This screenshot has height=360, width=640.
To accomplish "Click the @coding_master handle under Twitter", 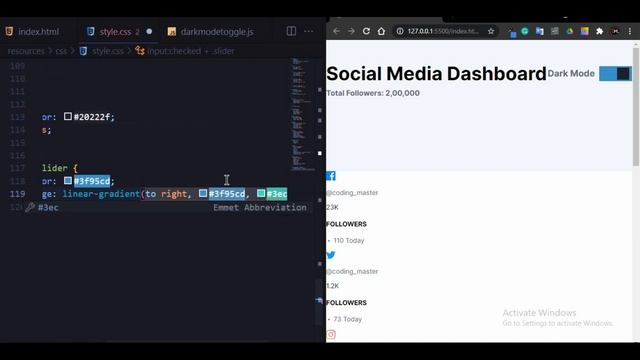I will [352, 271].
